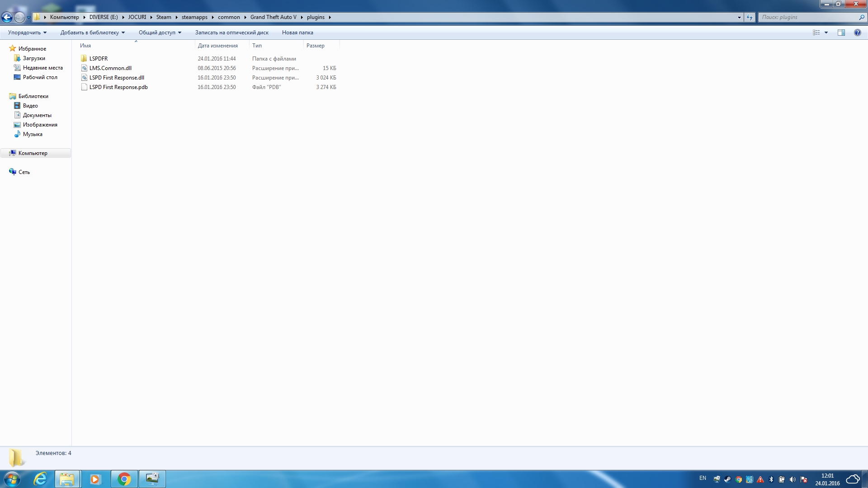Open Google Chrome from the taskbar
Image resolution: width=868 pixels, height=488 pixels.
tap(124, 479)
